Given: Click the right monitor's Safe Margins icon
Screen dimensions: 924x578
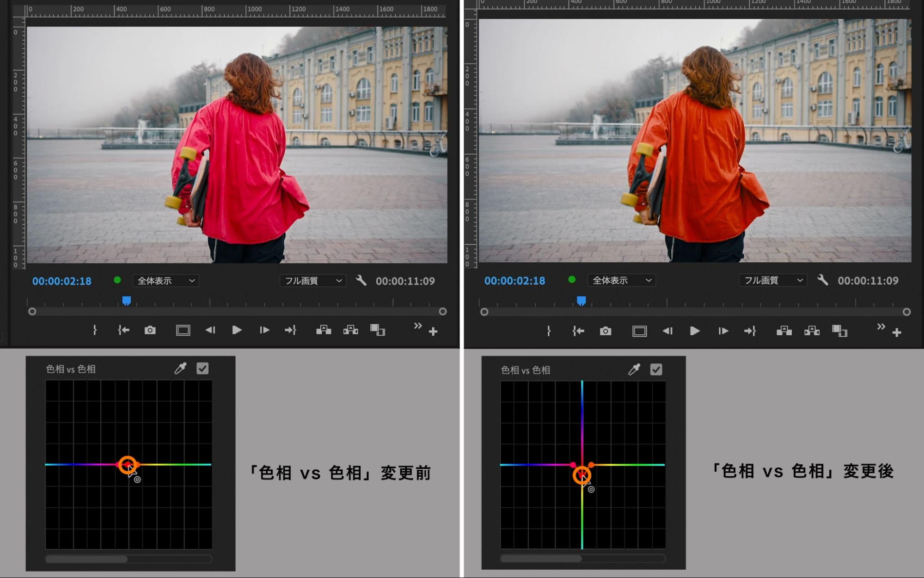Looking at the screenshot, I should (639, 331).
